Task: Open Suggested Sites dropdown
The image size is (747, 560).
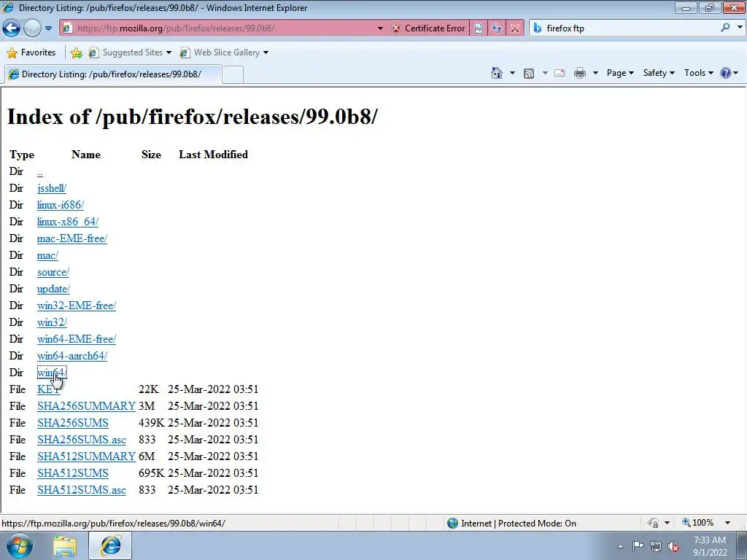Action: pyautogui.click(x=130, y=52)
